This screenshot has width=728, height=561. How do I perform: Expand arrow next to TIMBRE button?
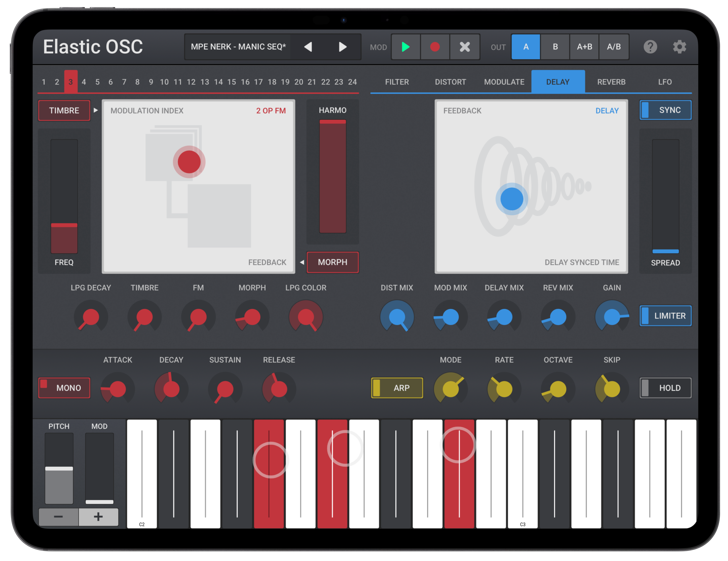coord(96,110)
